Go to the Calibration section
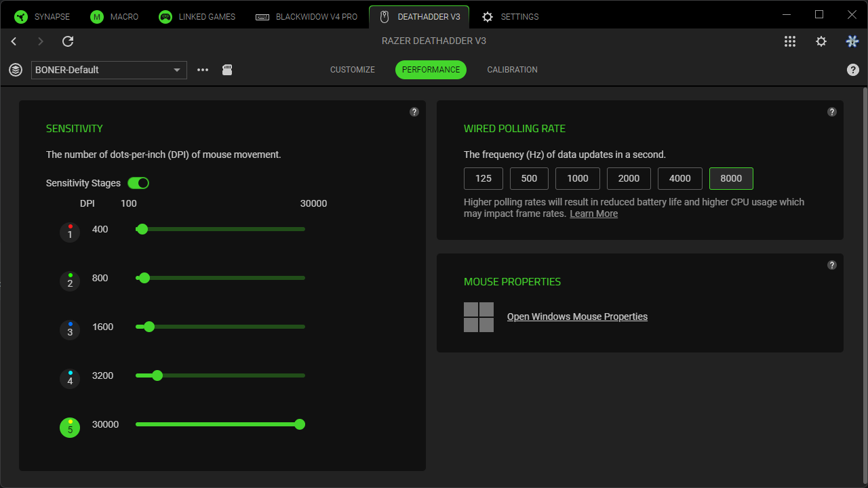This screenshot has width=868, height=488. (x=513, y=70)
